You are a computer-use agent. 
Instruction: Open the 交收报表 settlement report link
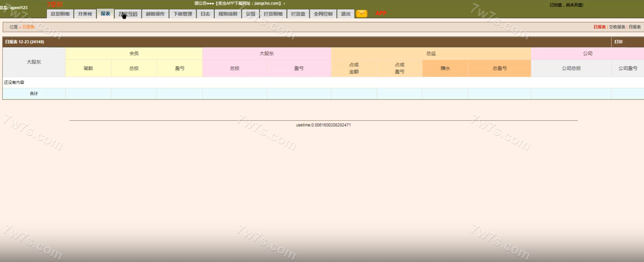click(x=617, y=27)
